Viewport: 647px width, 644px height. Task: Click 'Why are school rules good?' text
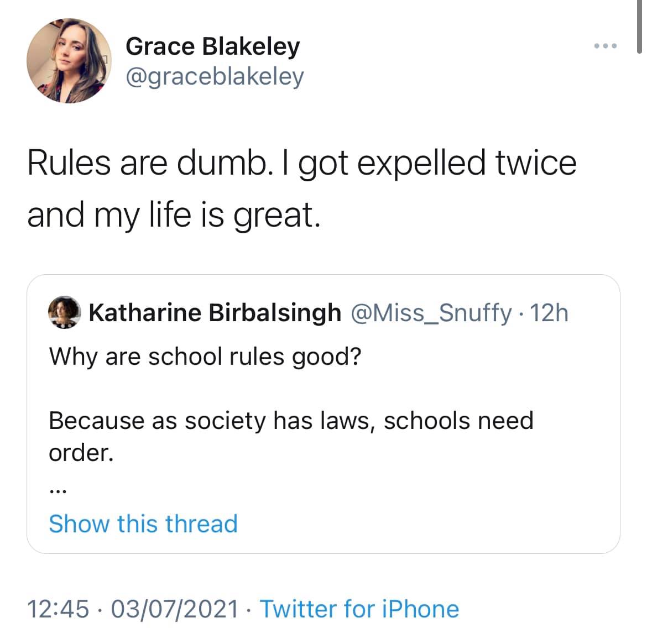(x=205, y=355)
